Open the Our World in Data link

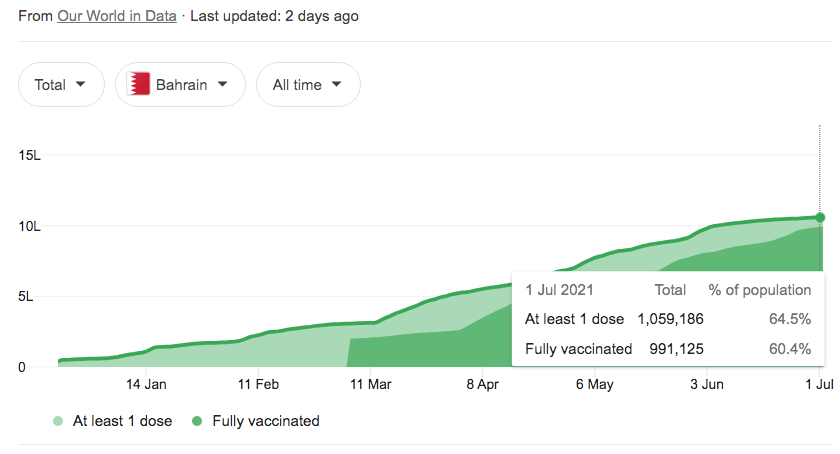pyautogui.click(x=117, y=16)
